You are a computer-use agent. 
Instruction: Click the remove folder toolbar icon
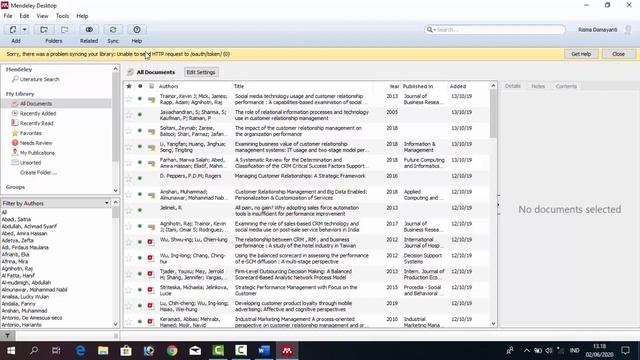(x=64, y=30)
